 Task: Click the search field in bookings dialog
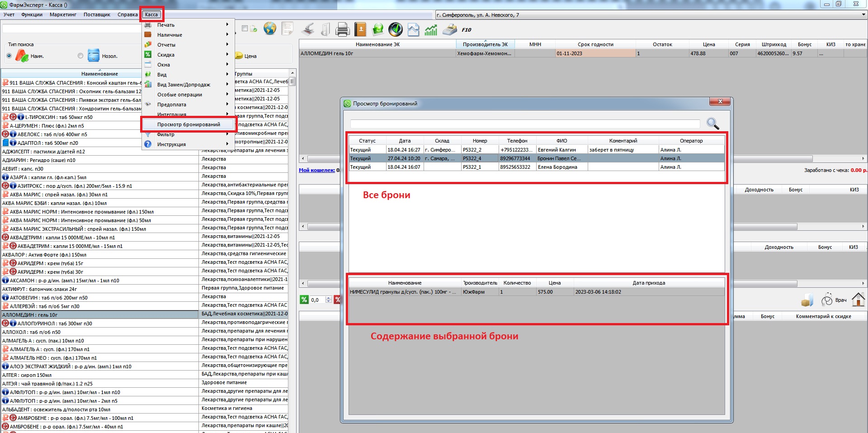click(524, 124)
